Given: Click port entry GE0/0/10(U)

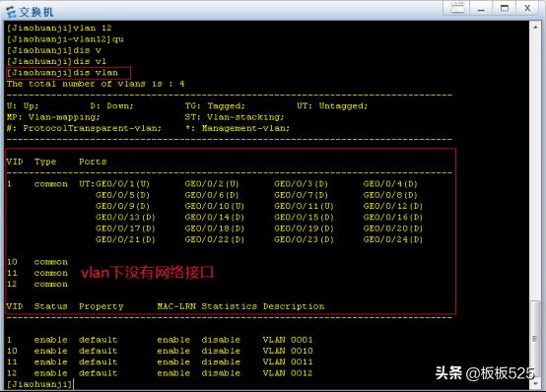Looking at the screenshot, I should (x=215, y=206).
